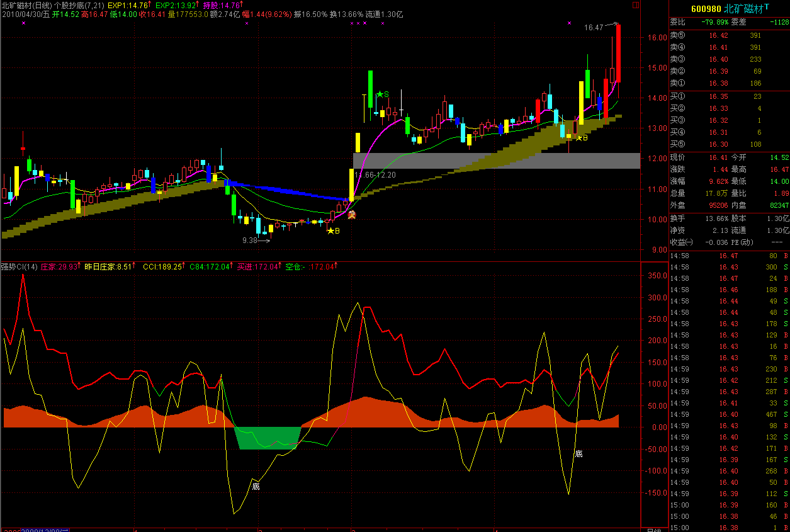Click the 11.66-12.20 gap label
790x532 pixels.
(x=375, y=174)
